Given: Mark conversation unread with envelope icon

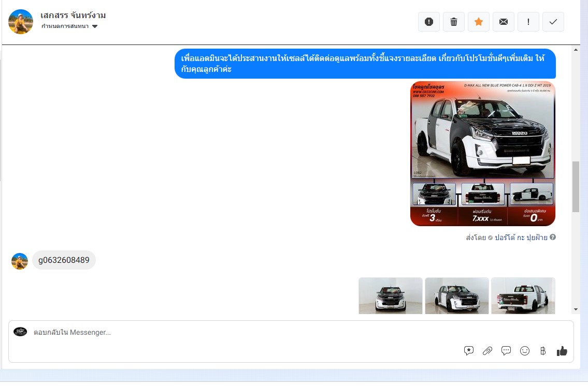Looking at the screenshot, I should tap(504, 22).
